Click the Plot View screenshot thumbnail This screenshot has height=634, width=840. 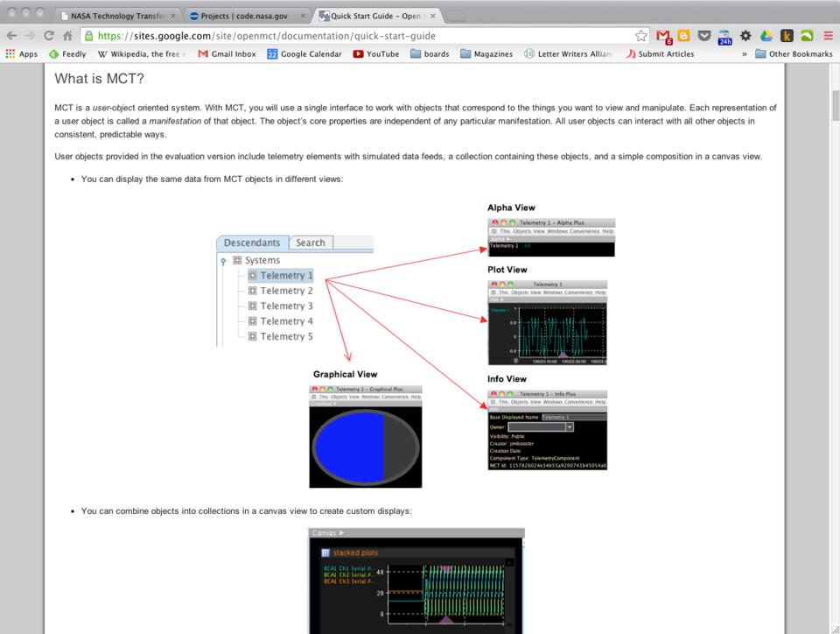[548, 322]
